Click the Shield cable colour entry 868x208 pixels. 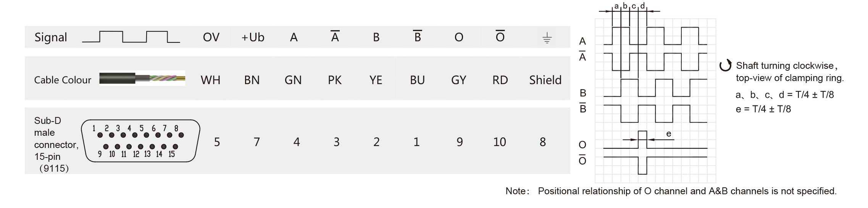(x=545, y=80)
